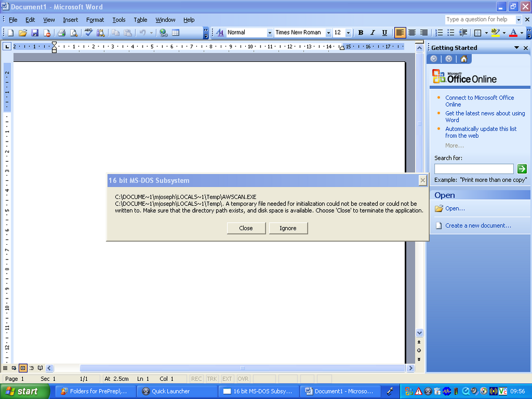Open Print Preview from the toolbar
The width and height of the screenshot is (532, 399).
[73, 32]
